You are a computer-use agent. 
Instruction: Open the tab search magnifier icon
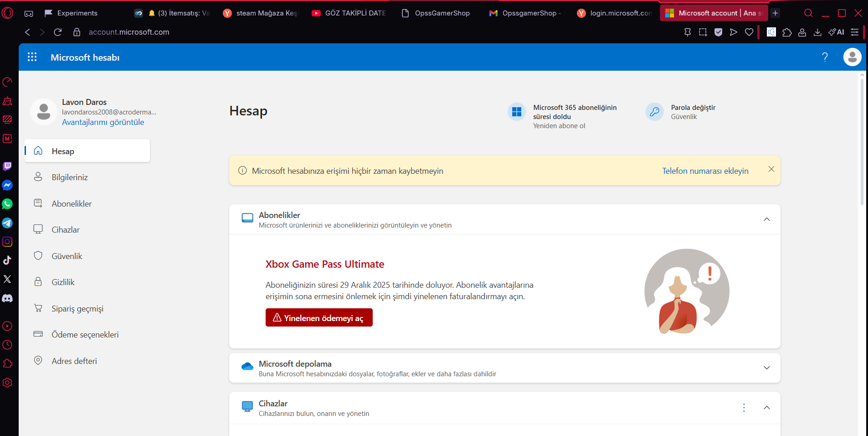tap(808, 13)
